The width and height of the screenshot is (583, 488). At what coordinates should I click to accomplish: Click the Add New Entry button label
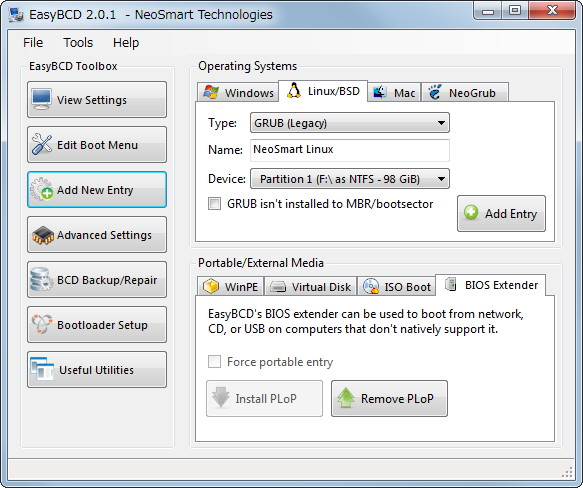pos(95,190)
